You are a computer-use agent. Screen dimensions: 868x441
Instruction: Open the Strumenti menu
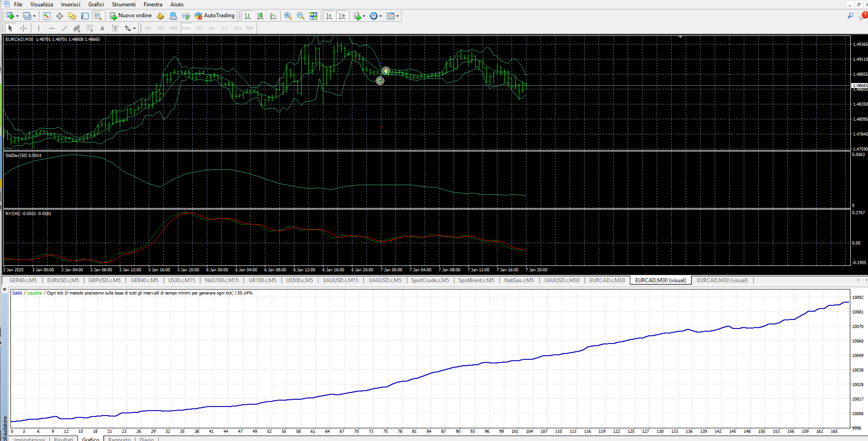tap(123, 5)
